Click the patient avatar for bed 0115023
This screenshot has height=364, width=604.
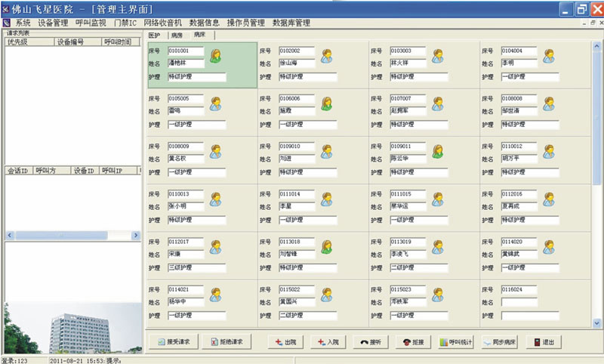[438, 295]
